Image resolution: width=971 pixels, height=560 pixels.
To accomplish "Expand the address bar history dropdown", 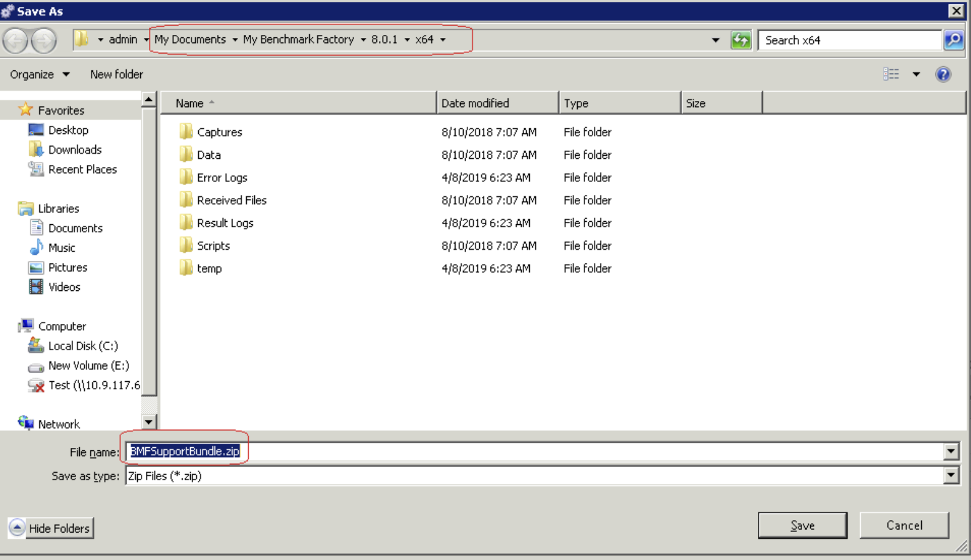I will 715,39.
